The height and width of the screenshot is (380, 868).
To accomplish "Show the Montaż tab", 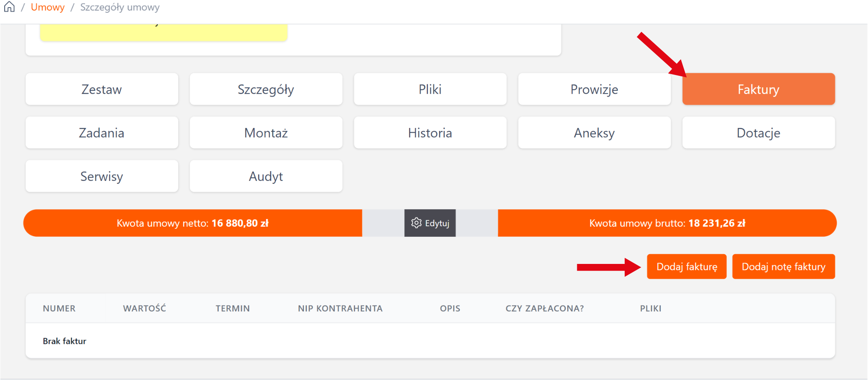I will click(x=266, y=133).
